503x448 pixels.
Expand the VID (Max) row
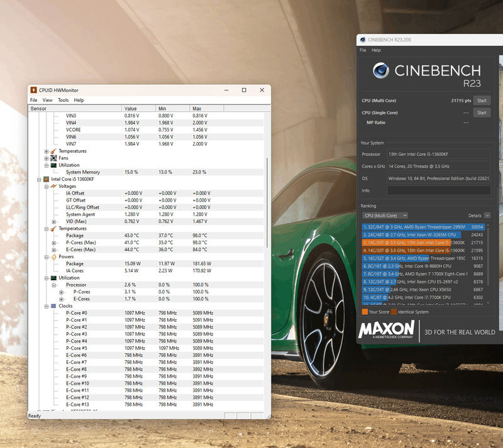54,222
